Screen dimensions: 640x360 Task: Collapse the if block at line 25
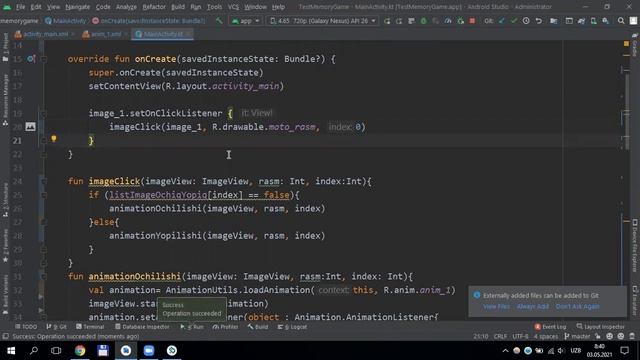44,195
